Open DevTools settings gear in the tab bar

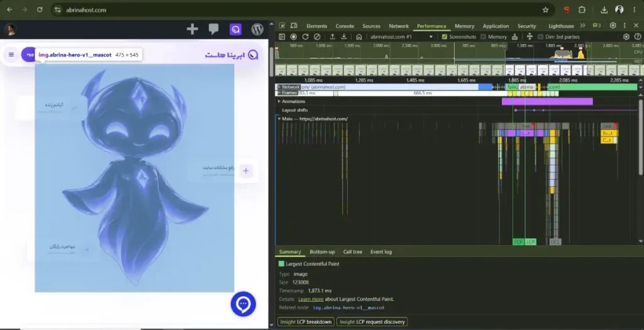[613, 25]
